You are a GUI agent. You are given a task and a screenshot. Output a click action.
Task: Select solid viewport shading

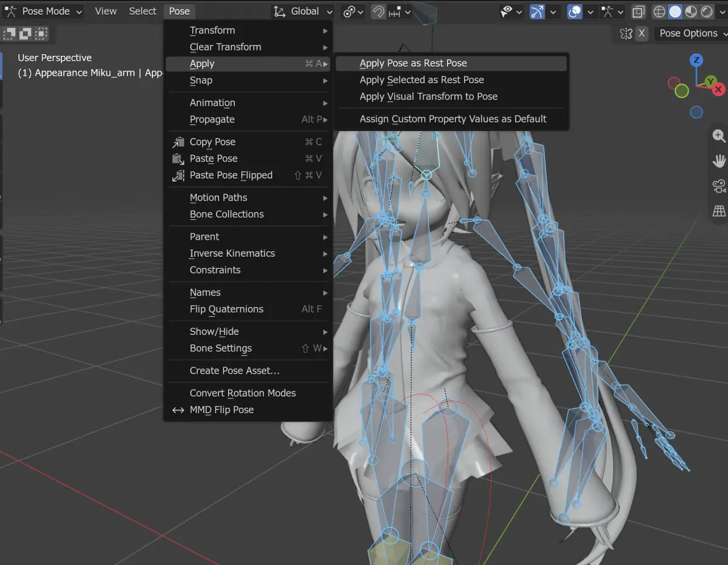675,12
